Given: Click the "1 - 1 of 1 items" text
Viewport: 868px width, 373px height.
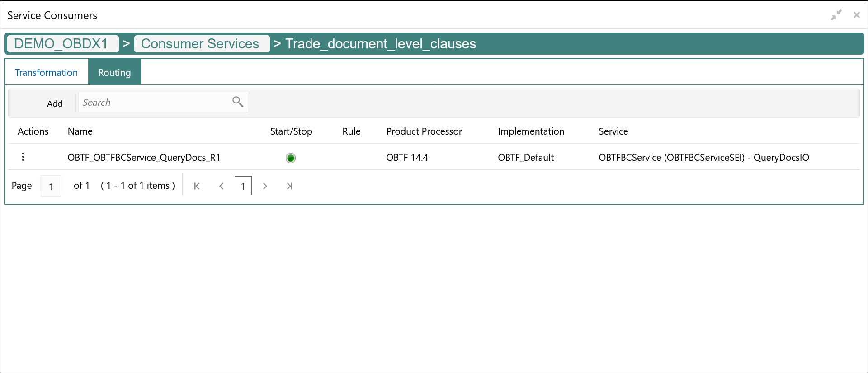Looking at the screenshot, I should [138, 186].
